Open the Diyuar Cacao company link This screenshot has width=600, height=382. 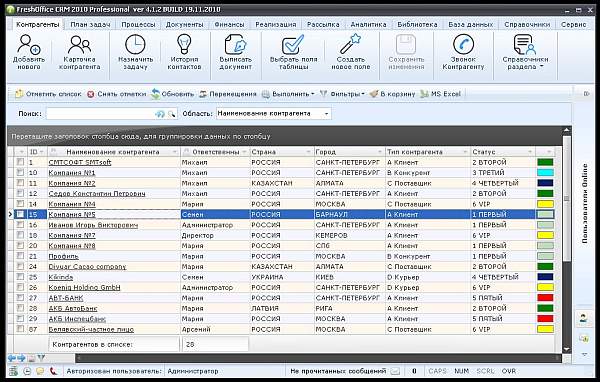(x=87, y=266)
